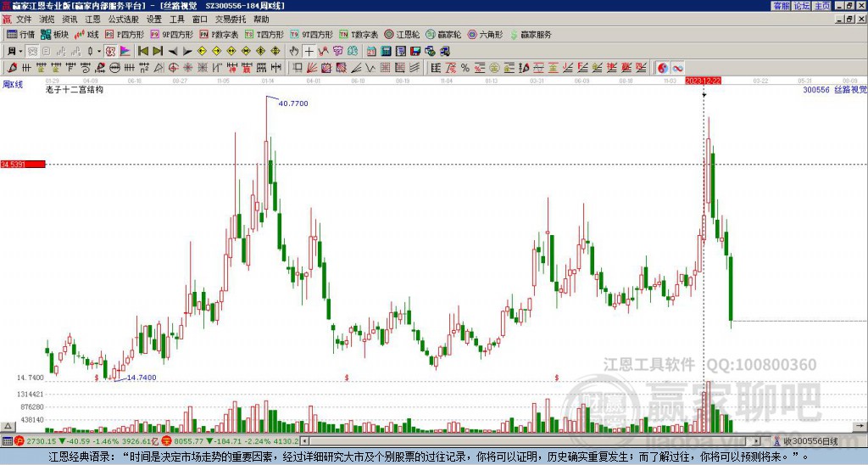Select the zigzag wave line tool
868x465 pixels.
tap(370, 68)
